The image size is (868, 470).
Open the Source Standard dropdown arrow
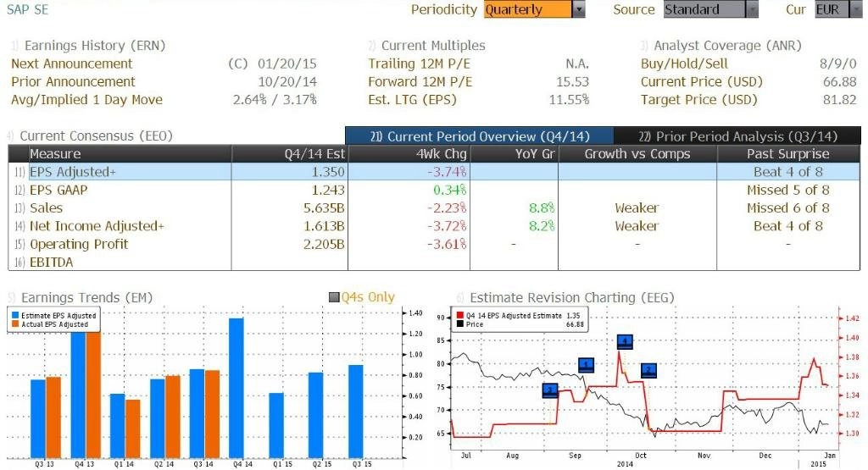click(x=751, y=9)
